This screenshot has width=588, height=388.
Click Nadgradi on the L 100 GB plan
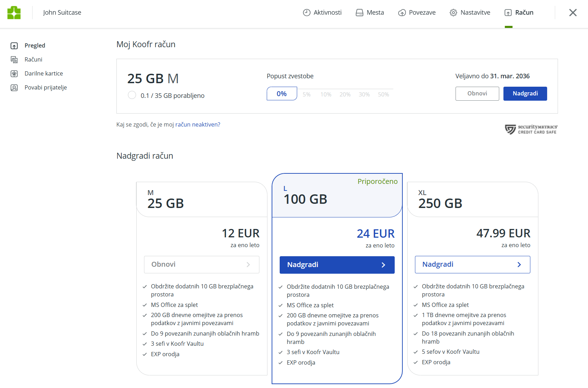(337, 265)
